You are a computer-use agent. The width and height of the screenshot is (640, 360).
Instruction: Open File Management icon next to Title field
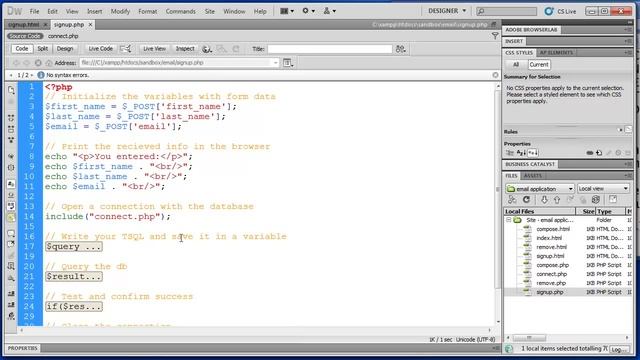pyautogui.click(x=400, y=49)
